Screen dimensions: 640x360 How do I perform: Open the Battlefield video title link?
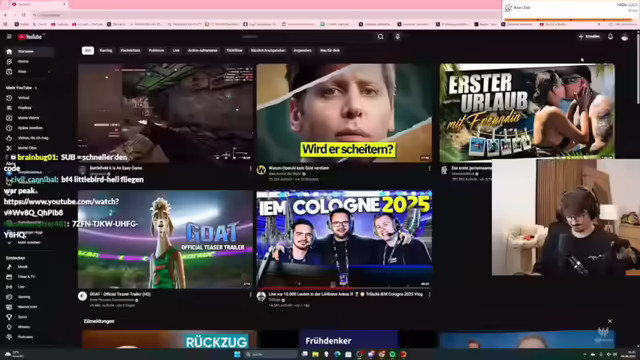116,168
